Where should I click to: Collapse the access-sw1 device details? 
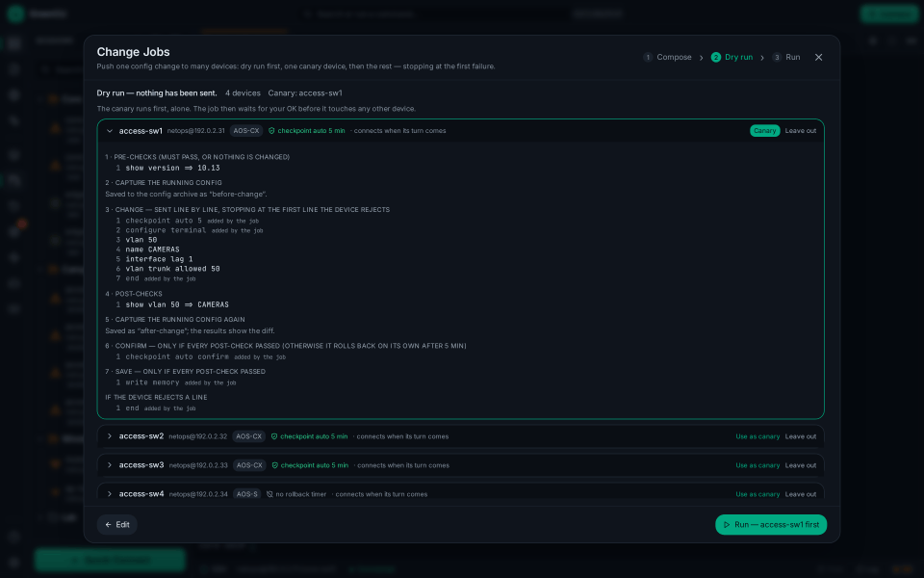click(x=110, y=131)
